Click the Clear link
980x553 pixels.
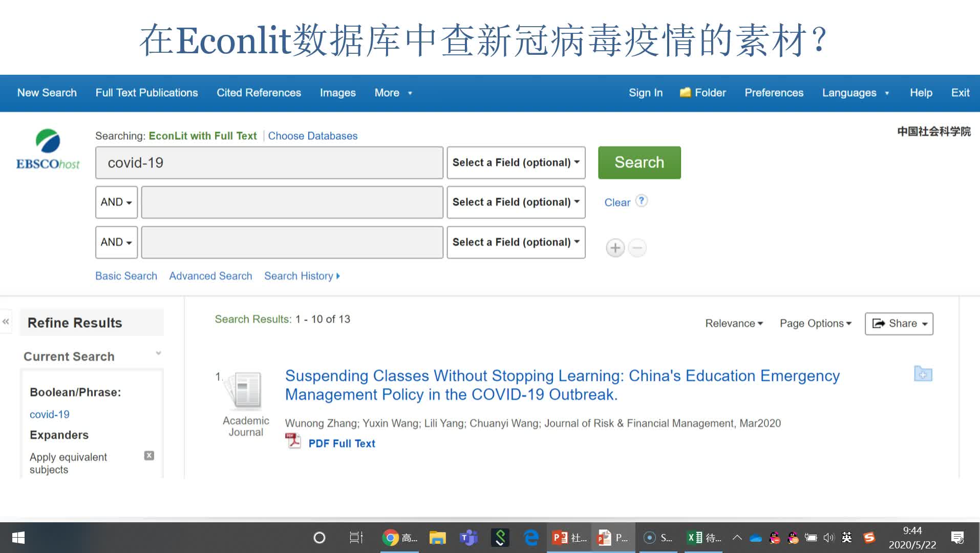[617, 202]
